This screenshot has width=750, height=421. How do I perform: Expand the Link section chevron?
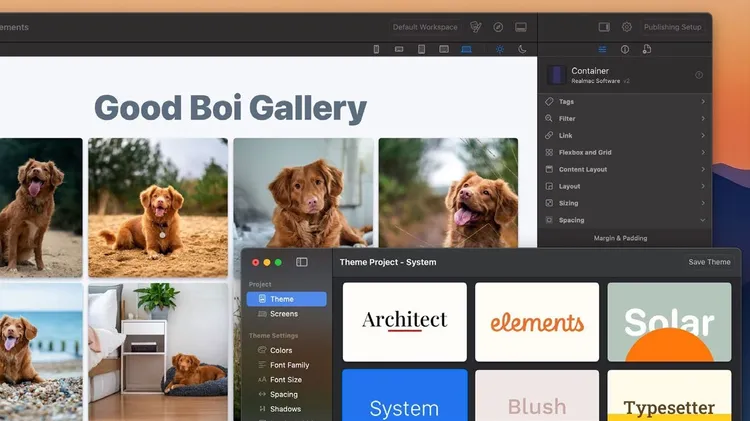point(703,135)
